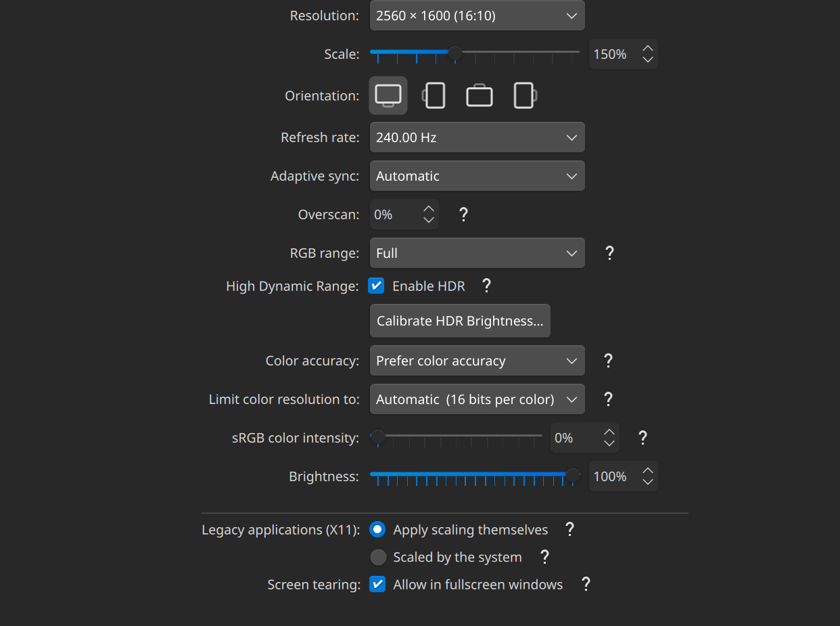This screenshot has width=840, height=626.
Task: Disable the Enable HDR checkbox
Action: tap(377, 286)
